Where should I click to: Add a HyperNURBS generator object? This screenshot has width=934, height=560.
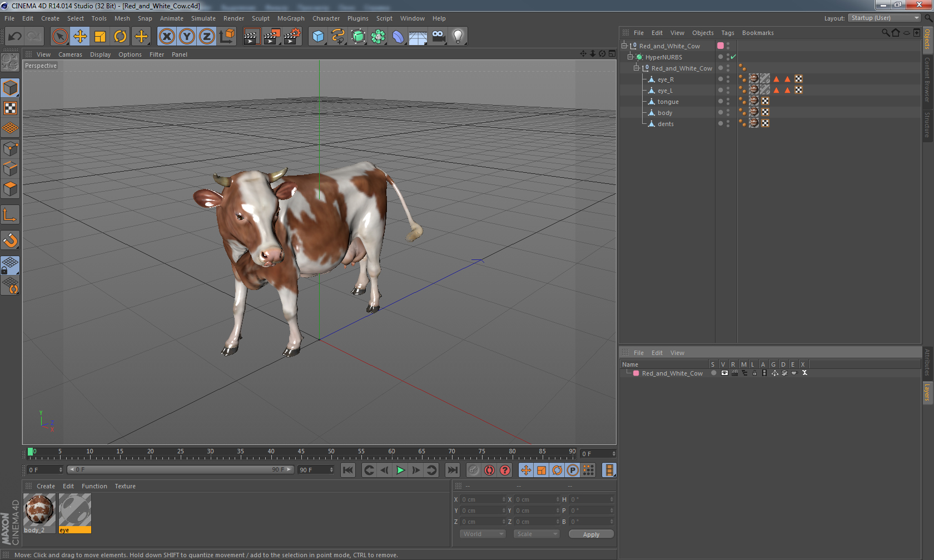[358, 37]
